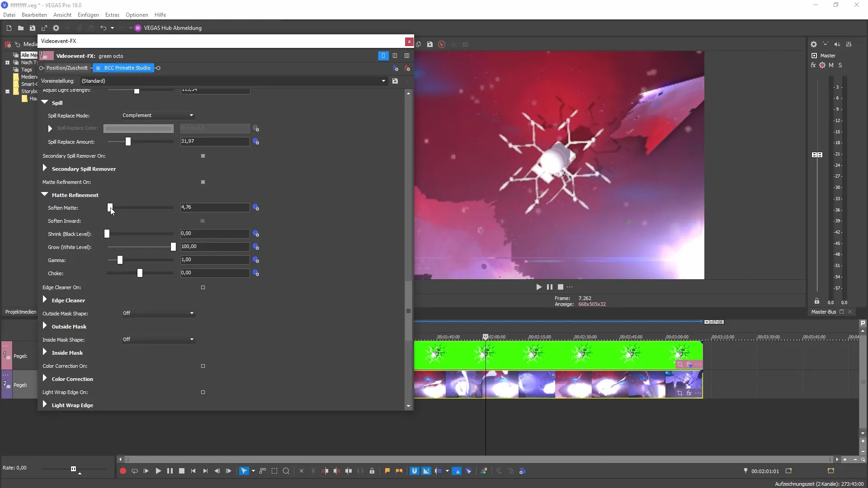
Task: Open the Bearbeiten menu
Action: [34, 15]
